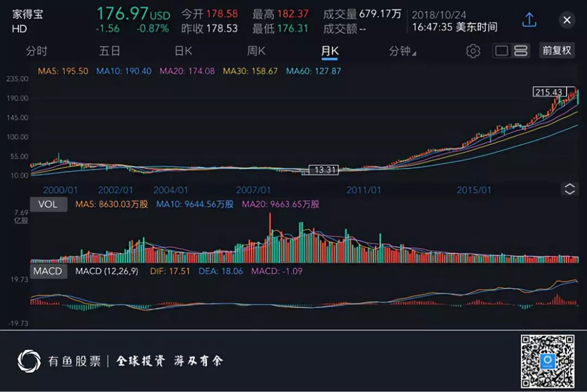Toggle the 前复权 adjustment button
This screenshot has height=392, width=587.
point(557,50)
